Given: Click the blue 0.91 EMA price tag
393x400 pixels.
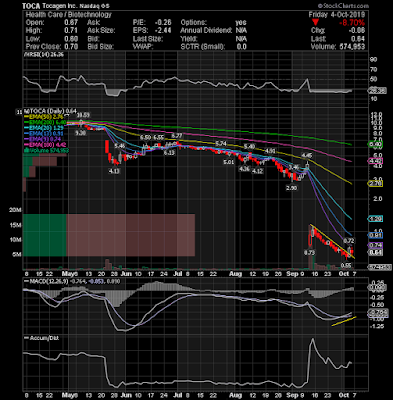Looking at the screenshot, I should [x=375, y=235].
